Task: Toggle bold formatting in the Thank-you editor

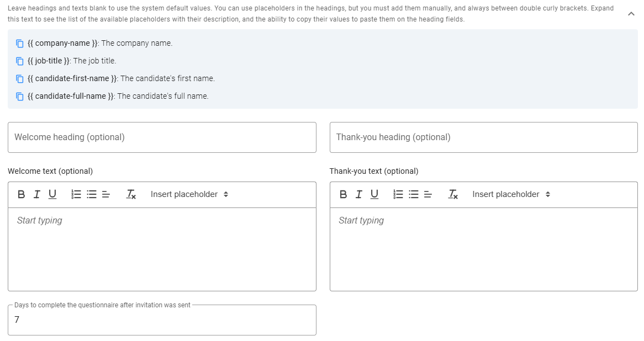Action: [x=343, y=194]
